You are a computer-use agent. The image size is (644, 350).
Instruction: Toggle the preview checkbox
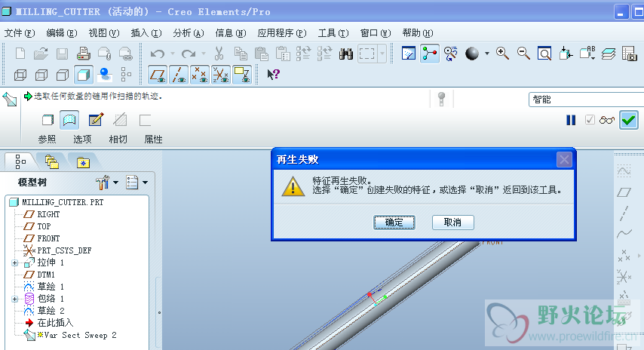590,120
